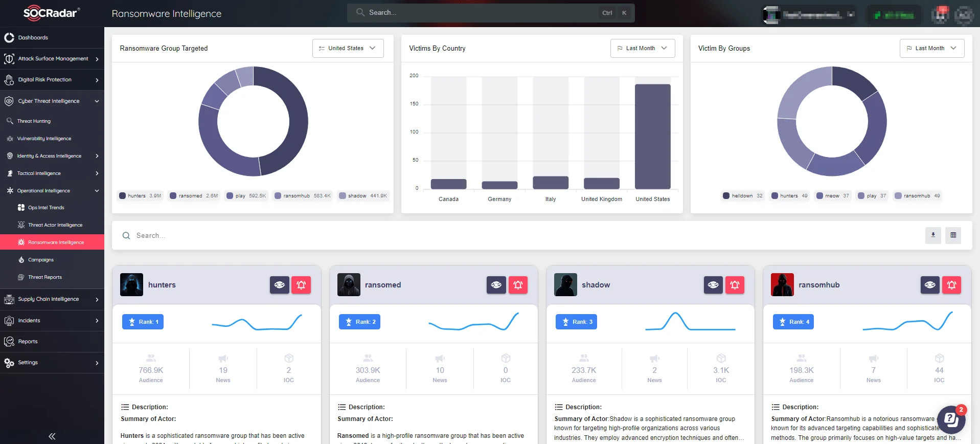Click the Italy bar in chart
Screen dimensions: 980x444
(551, 183)
